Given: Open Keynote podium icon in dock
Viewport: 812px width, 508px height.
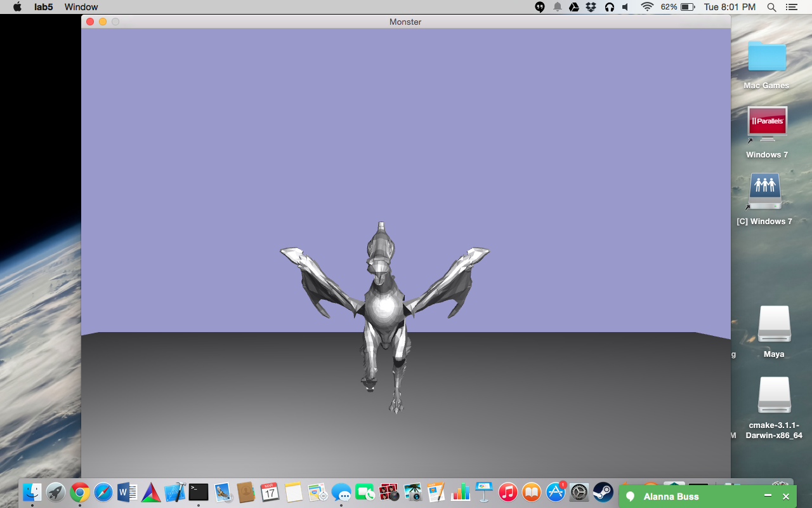Looking at the screenshot, I should coord(484,492).
